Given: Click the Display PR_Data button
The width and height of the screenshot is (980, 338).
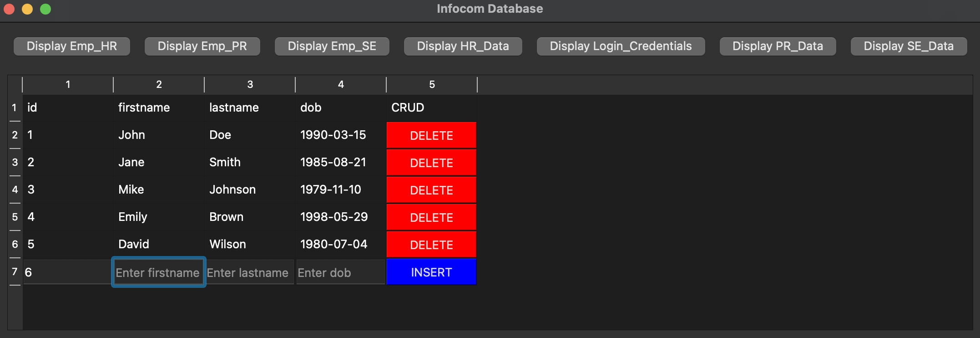Looking at the screenshot, I should (778, 46).
